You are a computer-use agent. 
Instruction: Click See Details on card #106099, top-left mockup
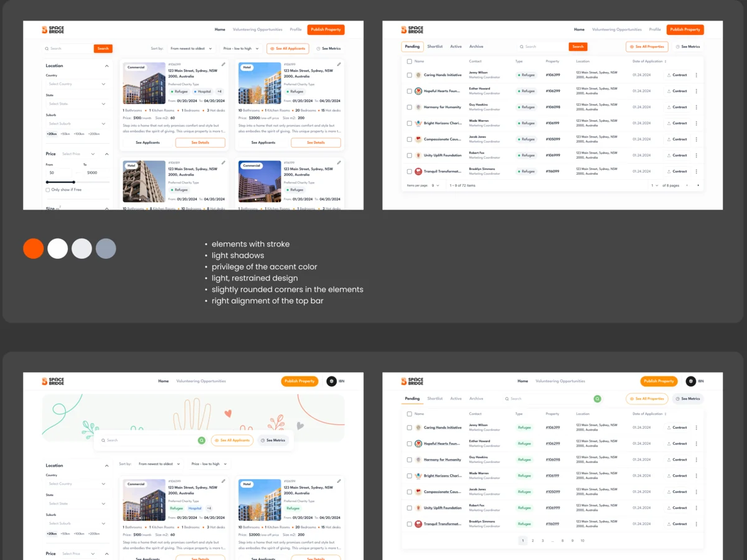click(x=200, y=142)
